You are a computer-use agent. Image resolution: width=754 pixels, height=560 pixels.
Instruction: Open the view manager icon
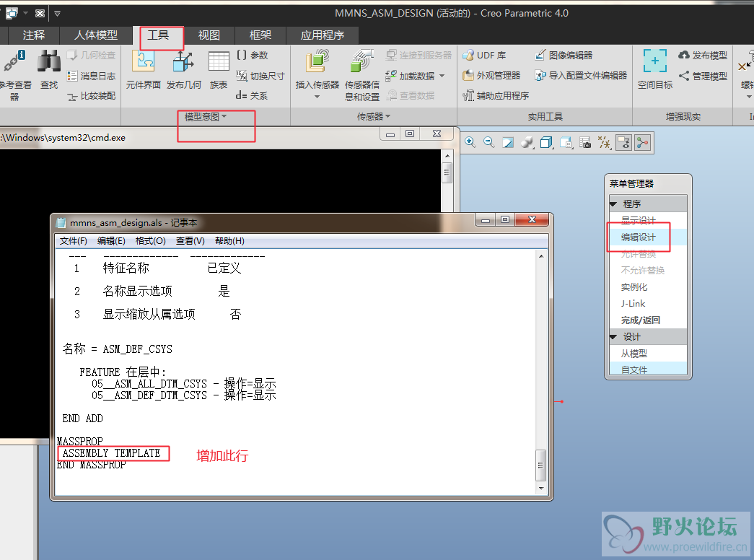(x=566, y=142)
